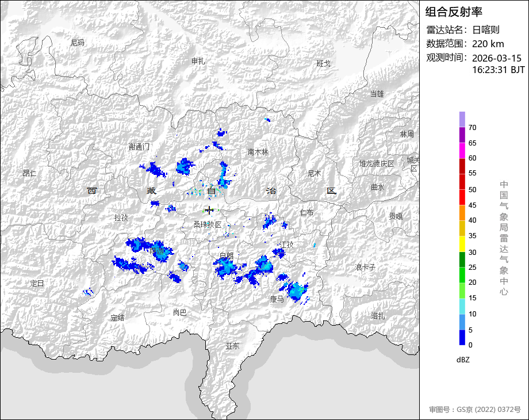
Task: Click the legend value 50
Action: pos(472,190)
